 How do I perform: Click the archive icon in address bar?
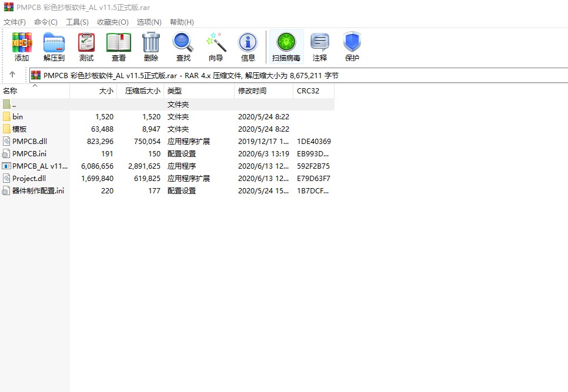point(36,75)
